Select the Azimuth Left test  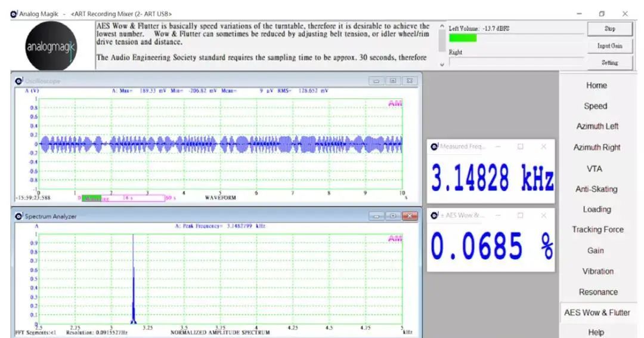pos(597,127)
